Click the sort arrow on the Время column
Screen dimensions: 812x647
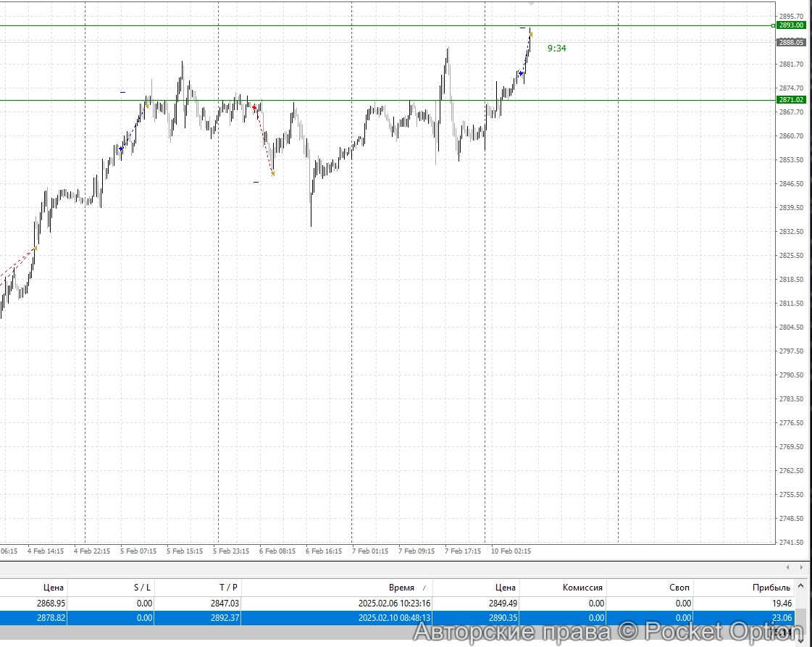tap(423, 588)
